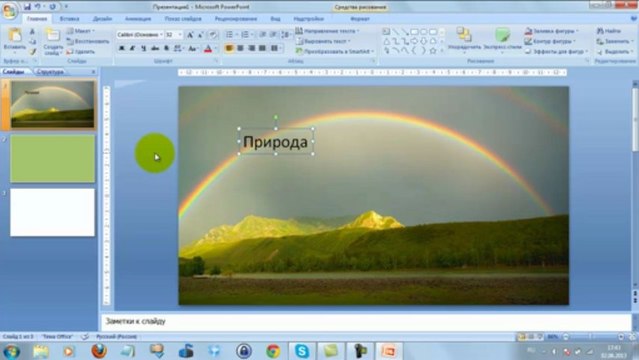Viewport: 639px width, 360px height.
Task: Align text to the right
Action: click(x=251, y=48)
